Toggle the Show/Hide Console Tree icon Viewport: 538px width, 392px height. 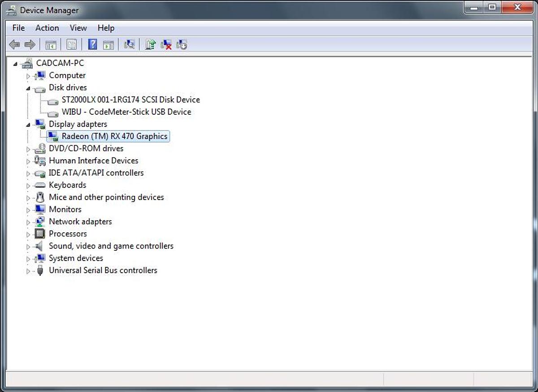[x=51, y=44]
